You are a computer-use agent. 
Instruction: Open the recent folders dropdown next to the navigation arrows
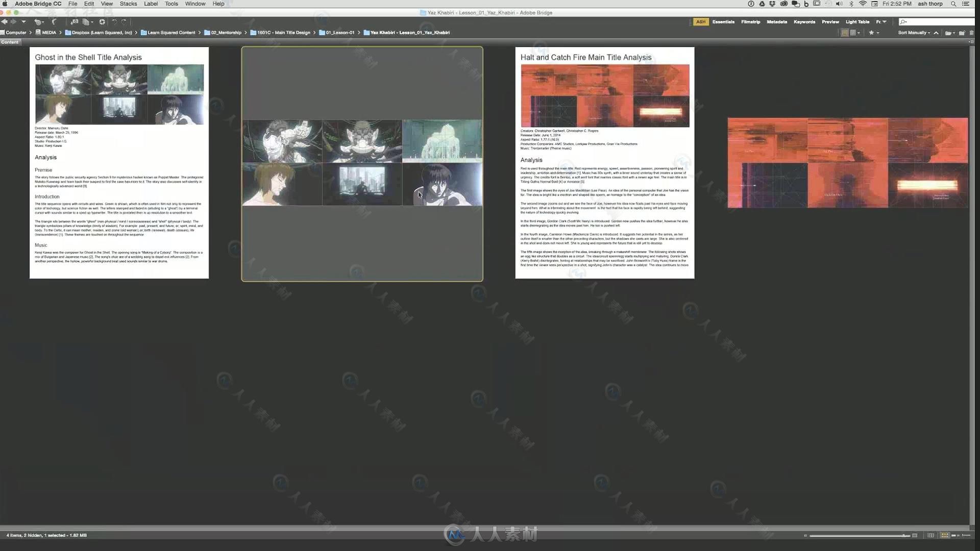(x=23, y=22)
